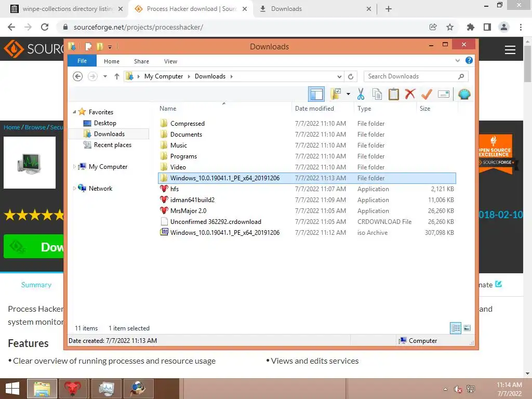Expand the address bar history dropdown
532x399 pixels.
click(x=339, y=76)
